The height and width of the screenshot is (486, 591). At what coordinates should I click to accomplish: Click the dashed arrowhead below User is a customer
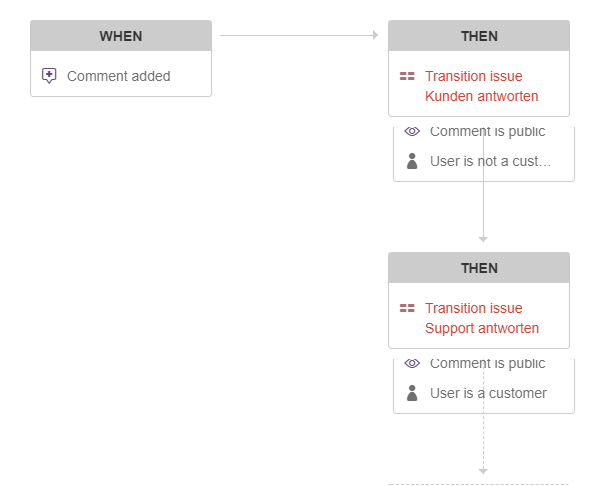(483, 471)
